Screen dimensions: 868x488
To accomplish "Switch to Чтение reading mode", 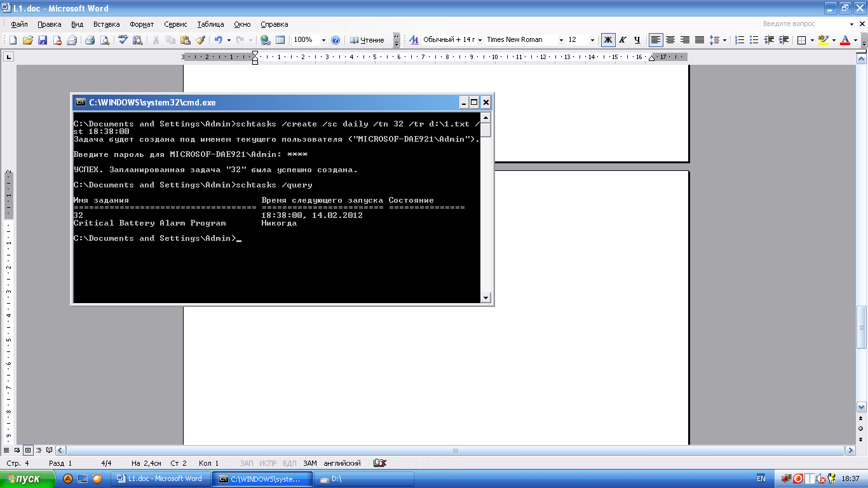I will pyautogui.click(x=367, y=40).
